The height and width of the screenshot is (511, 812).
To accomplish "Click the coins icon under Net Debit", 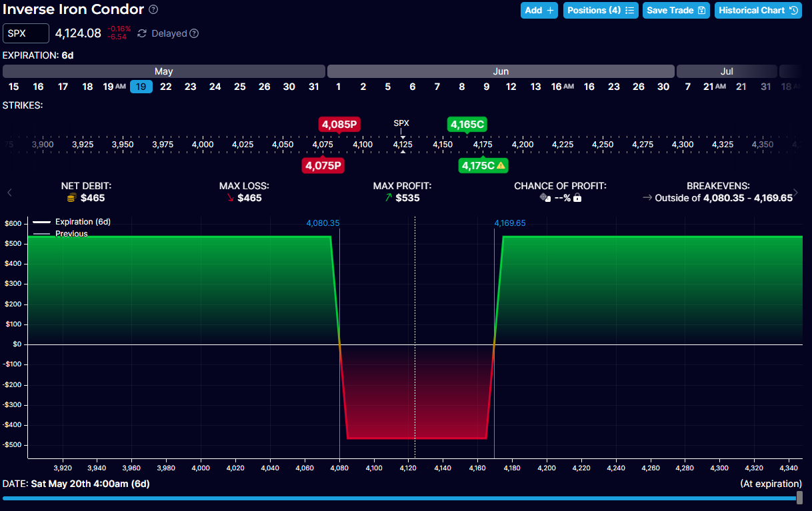I will [72, 198].
